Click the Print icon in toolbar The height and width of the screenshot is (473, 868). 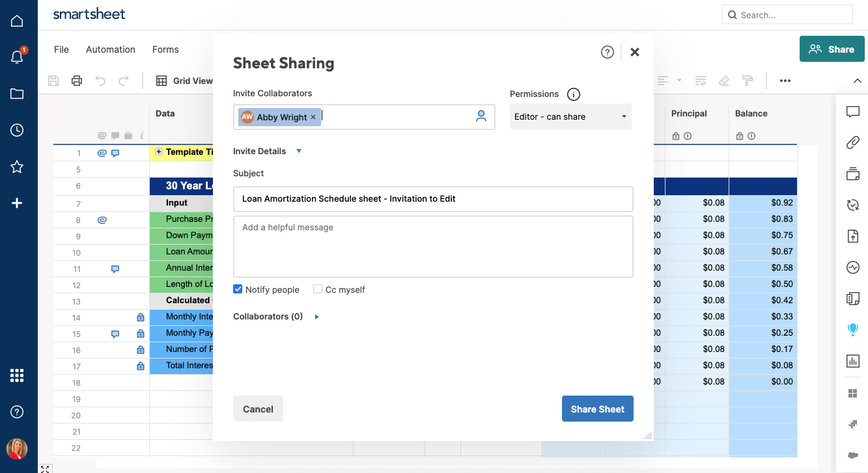(77, 81)
